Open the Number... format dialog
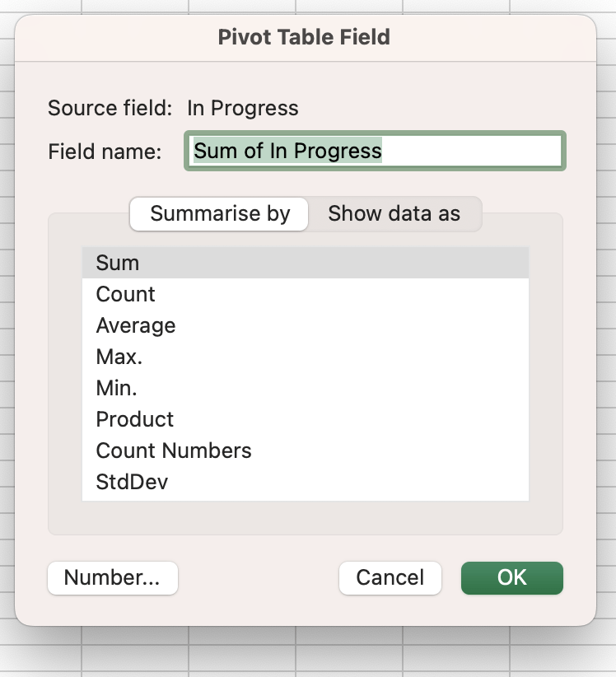 pos(113,578)
